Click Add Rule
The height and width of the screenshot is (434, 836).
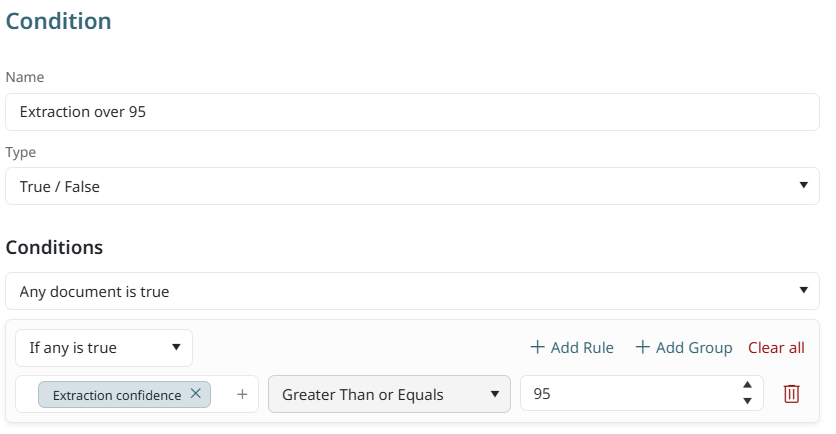point(572,348)
